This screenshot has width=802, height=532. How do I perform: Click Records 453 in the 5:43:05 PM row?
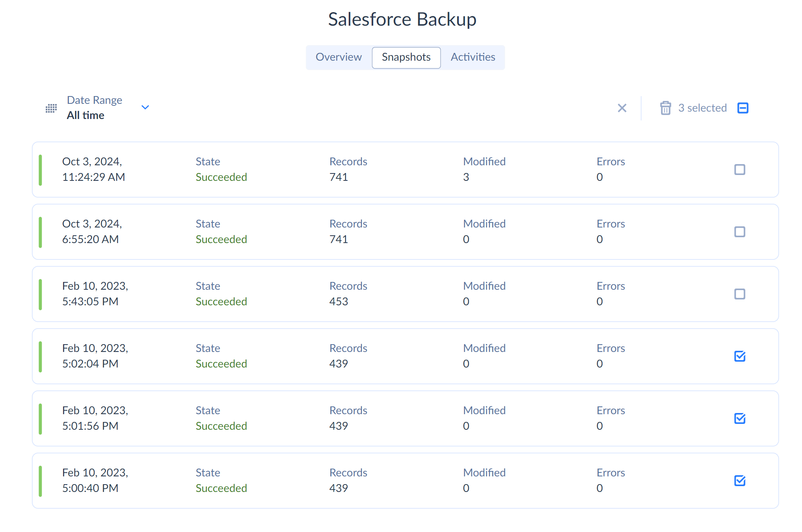pyautogui.click(x=339, y=301)
